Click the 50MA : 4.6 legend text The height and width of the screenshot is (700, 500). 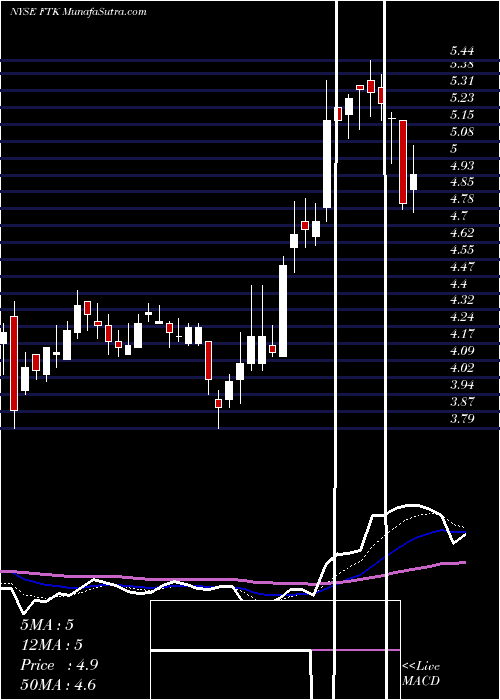tap(58, 685)
